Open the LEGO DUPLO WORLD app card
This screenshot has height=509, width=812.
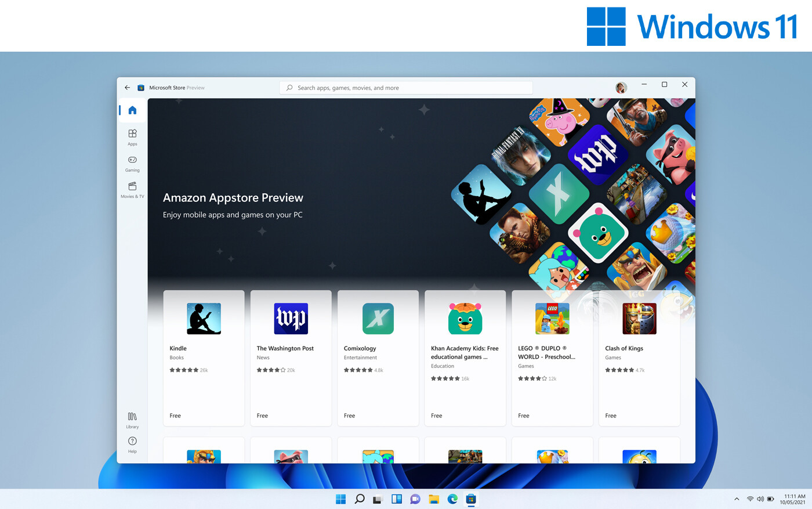click(x=552, y=358)
